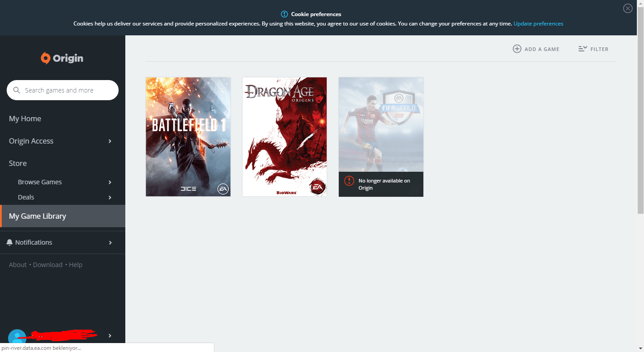Click the Origin logo

[x=62, y=58]
